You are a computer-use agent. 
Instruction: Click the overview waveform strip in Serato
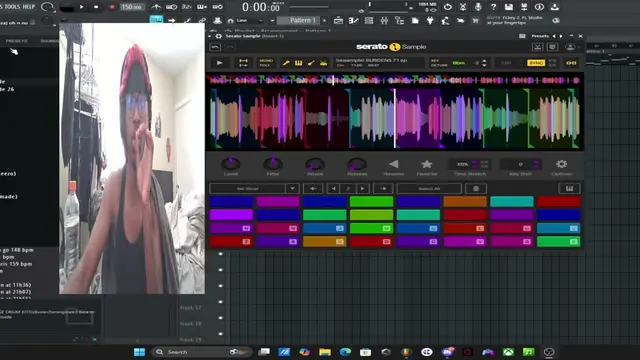[395, 80]
